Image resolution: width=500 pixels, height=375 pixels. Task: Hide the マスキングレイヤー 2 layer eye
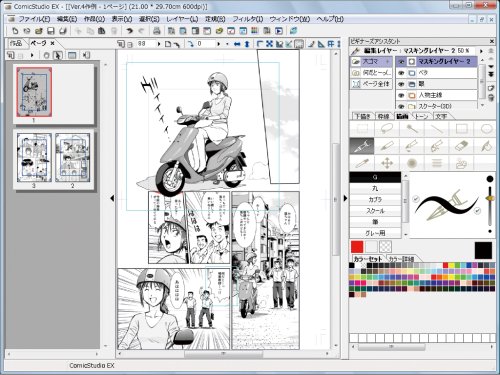(401, 62)
